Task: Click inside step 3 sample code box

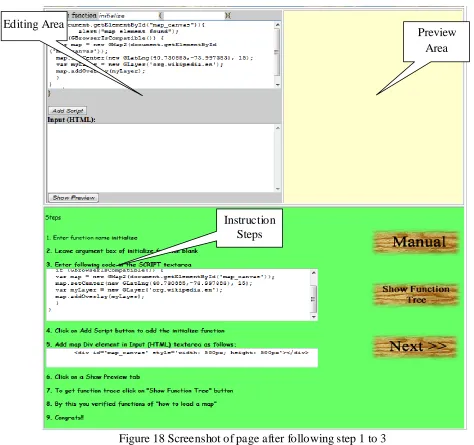Action: (x=179, y=295)
